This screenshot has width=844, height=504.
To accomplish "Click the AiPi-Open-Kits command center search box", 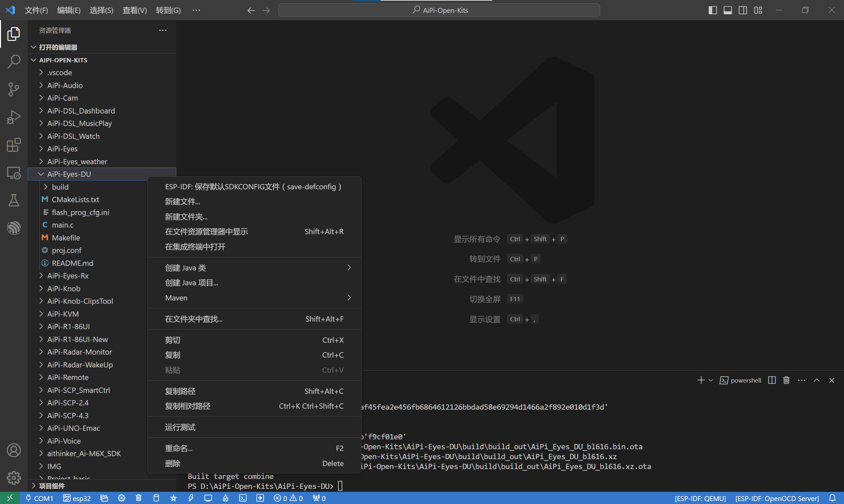I will [x=439, y=10].
